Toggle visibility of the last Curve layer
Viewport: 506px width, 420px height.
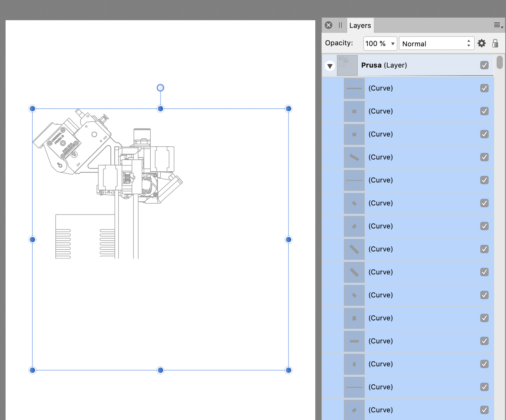tap(484, 410)
